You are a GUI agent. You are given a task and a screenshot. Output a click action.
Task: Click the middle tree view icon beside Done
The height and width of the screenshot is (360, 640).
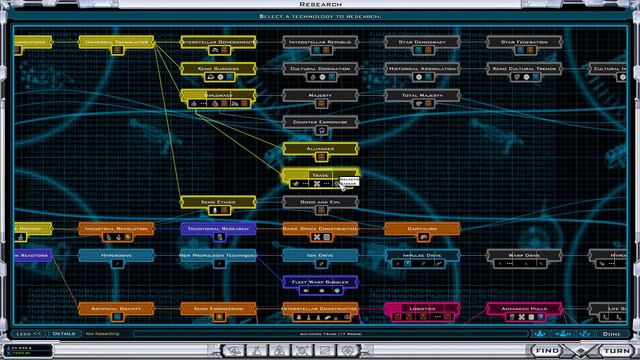point(563,334)
